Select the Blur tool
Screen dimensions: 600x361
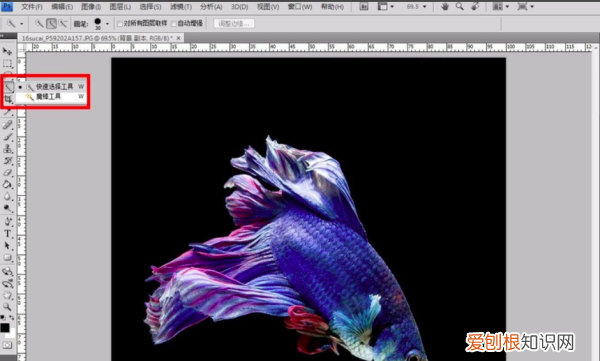[x=7, y=197]
